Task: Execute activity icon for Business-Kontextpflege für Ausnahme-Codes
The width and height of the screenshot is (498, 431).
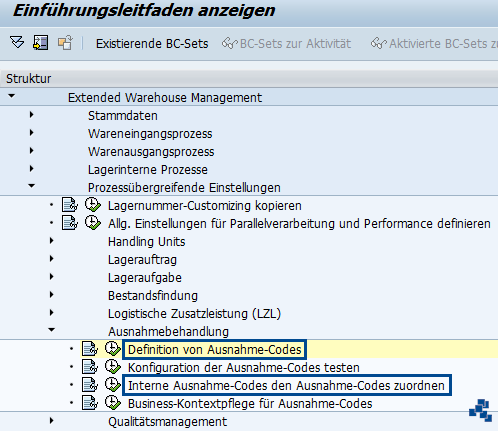Action: click(113, 403)
